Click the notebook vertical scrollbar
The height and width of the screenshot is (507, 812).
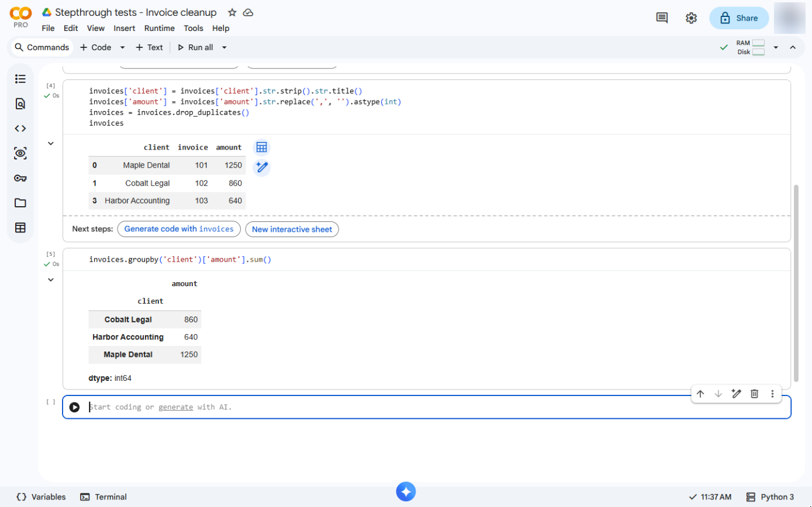point(796,283)
